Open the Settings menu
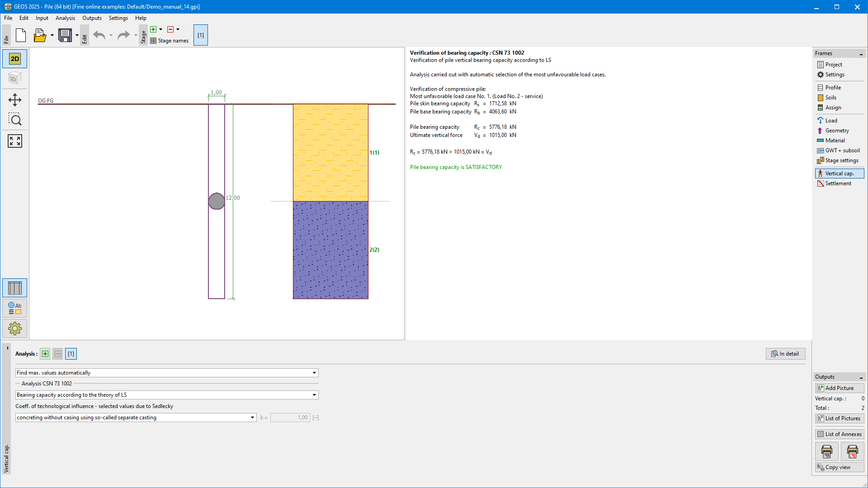Viewport: 868px width, 488px height. 118,18
